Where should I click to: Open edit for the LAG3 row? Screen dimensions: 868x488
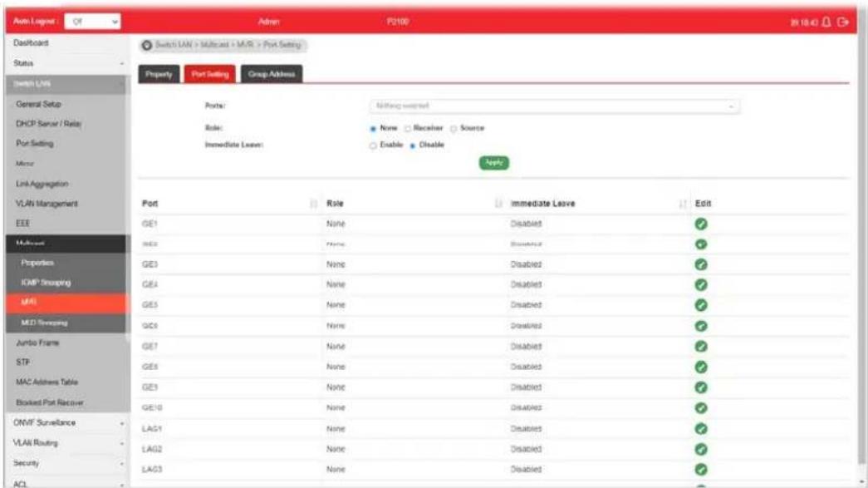701,469
